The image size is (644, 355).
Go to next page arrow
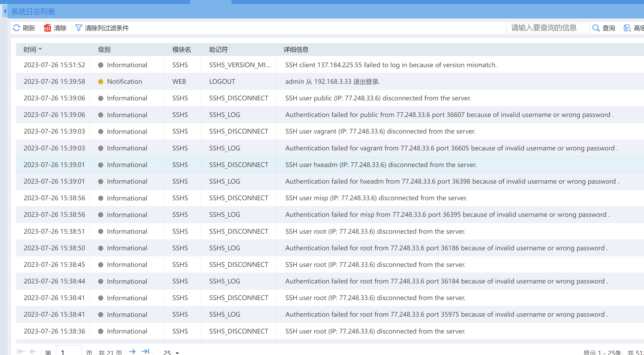[x=132, y=351]
